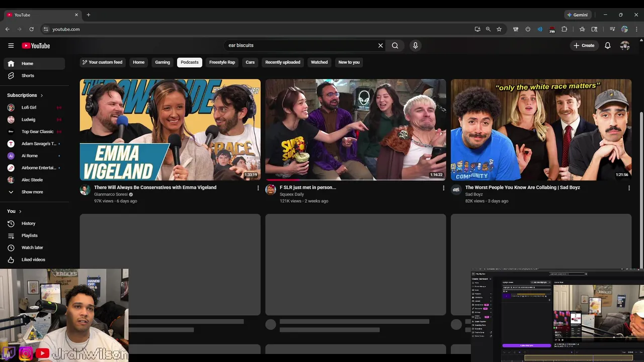Open Shorts in the sidebar
The height and width of the screenshot is (362, 644).
[x=34, y=76]
